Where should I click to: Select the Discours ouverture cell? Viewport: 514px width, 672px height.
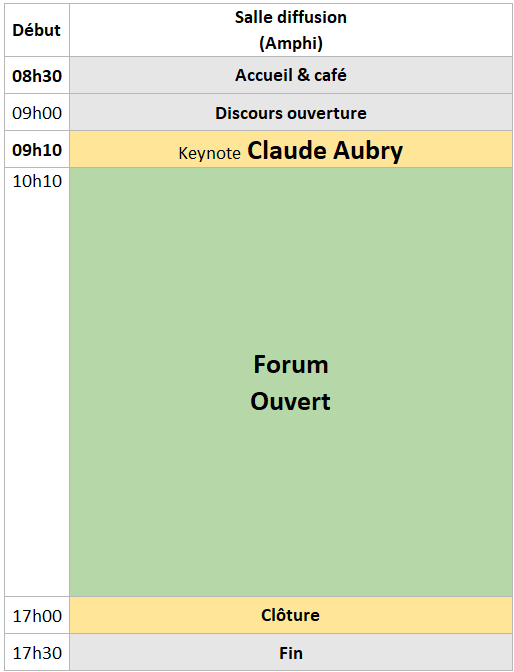point(291,113)
